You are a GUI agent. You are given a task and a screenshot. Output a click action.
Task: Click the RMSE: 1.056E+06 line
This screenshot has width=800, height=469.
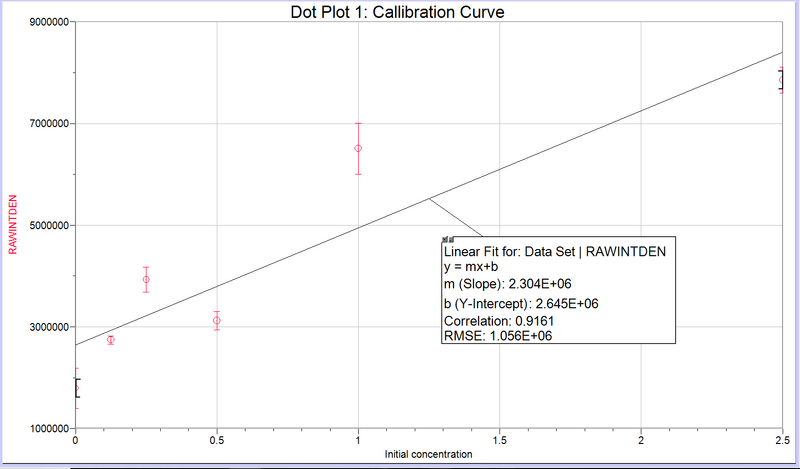498,336
